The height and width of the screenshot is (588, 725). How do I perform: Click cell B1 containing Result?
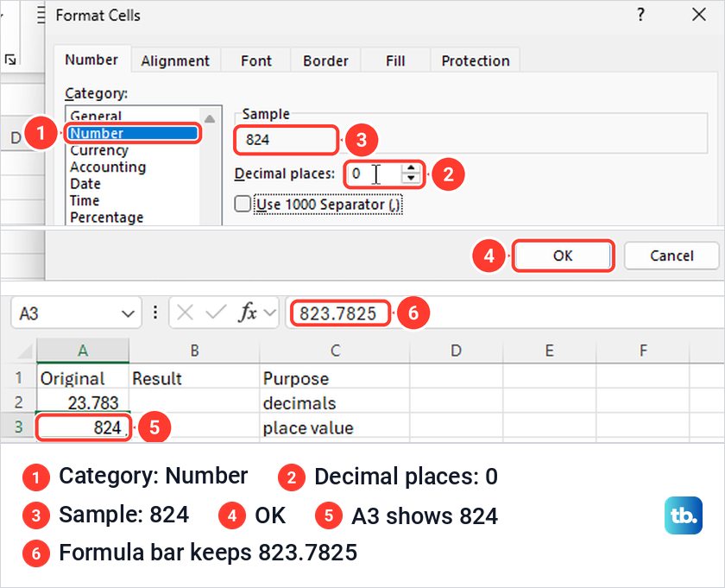194,378
